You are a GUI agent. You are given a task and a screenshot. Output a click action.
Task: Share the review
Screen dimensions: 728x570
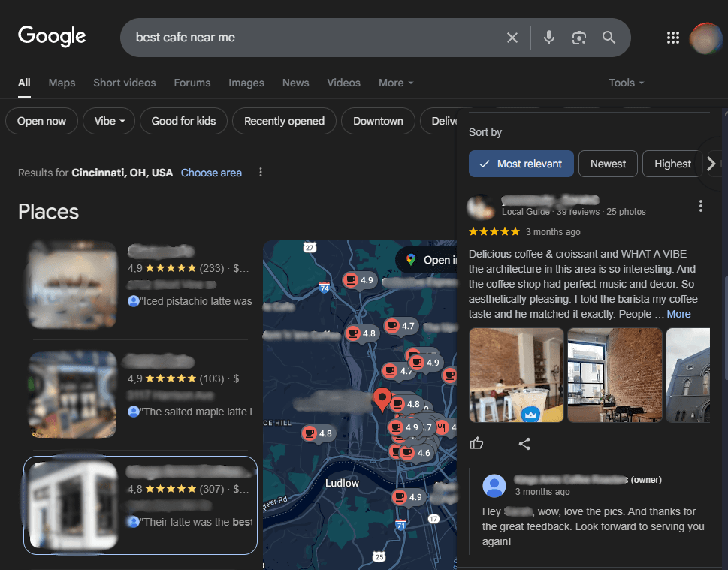tap(524, 444)
